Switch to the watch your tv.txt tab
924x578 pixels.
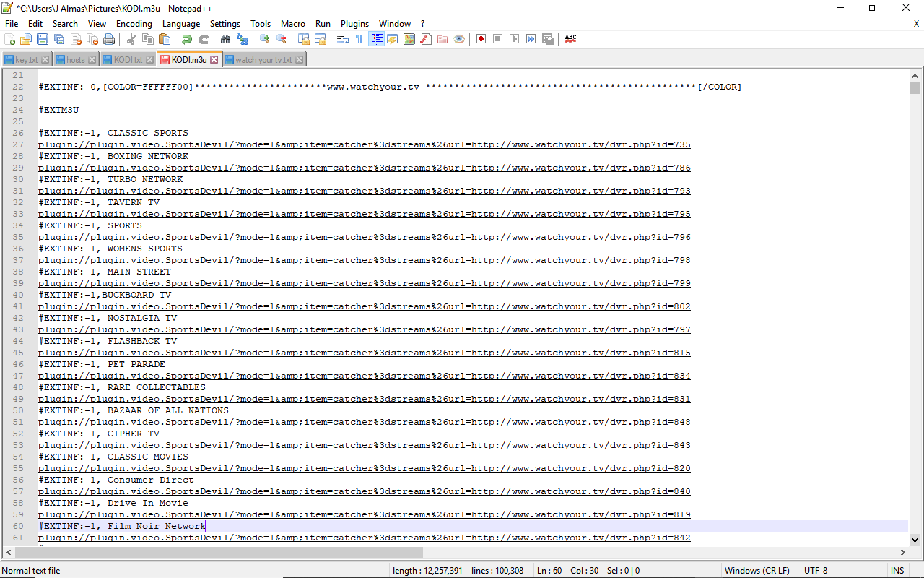pos(263,60)
